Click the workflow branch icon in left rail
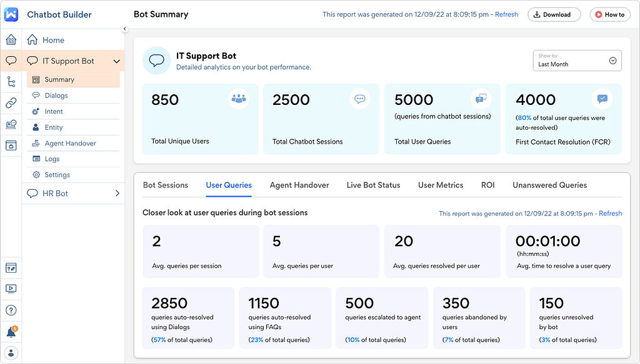Image resolution: width=640 pixels, height=364 pixels. coord(11,82)
